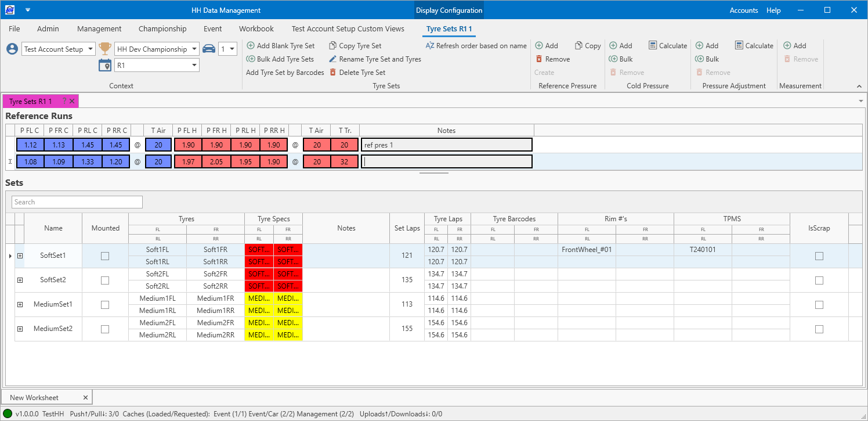This screenshot has height=421, width=868.
Task: Check the IsScrap box for MediumSet2
Action: 819,329
